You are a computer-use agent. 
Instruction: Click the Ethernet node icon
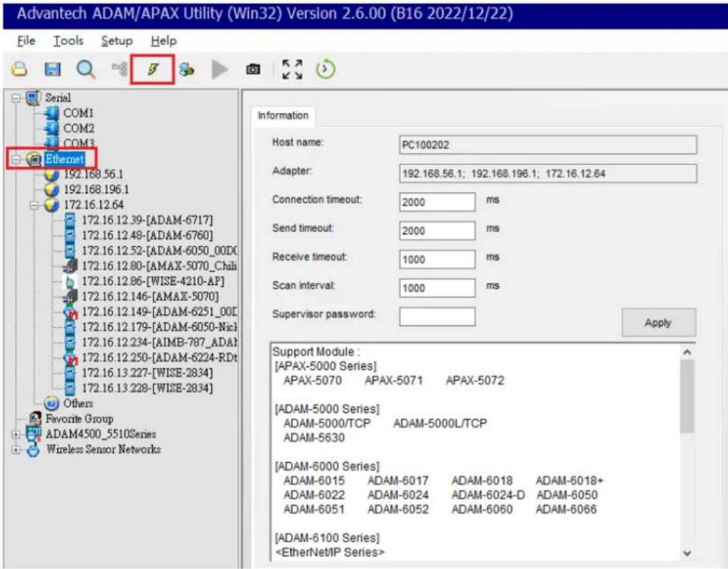(34, 159)
